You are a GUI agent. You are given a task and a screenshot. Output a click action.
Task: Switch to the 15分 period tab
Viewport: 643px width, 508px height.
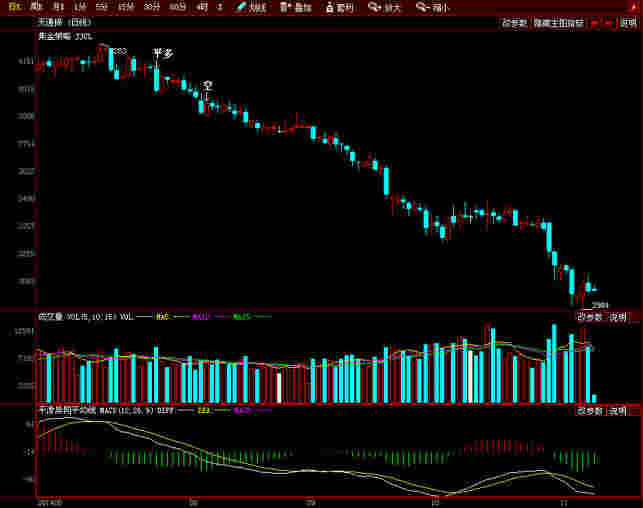[x=126, y=7]
